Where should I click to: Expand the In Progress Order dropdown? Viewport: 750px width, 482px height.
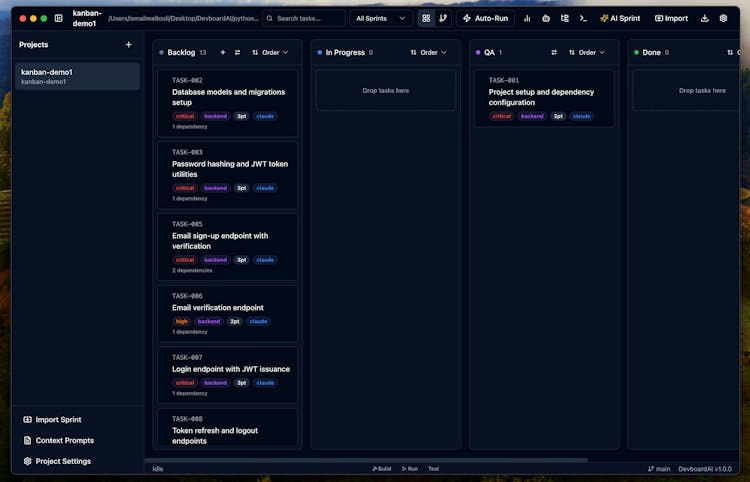click(429, 52)
